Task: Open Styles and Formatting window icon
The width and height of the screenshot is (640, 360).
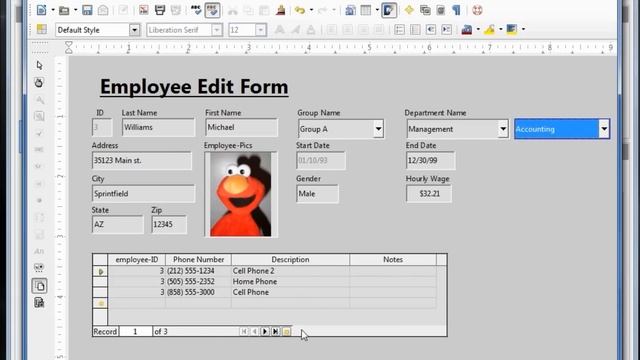Action: pos(42,29)
